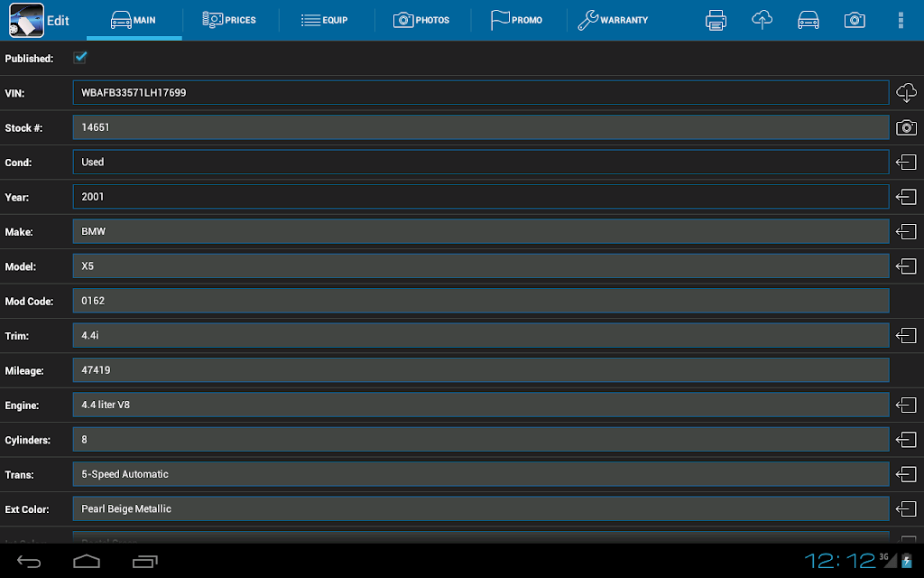Tap the Trans field 5-Speed Automatic
Screen dimensions: 924x578
coord(481,474)
